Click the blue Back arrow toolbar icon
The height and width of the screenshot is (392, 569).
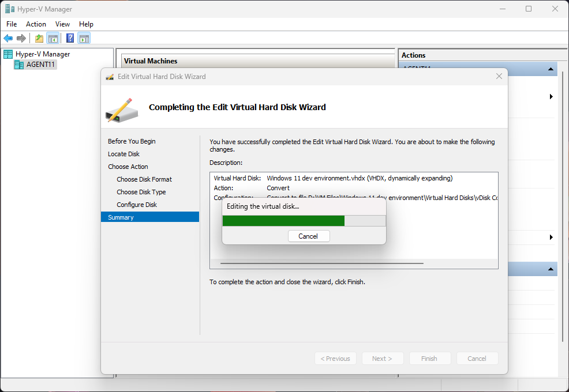coord(8,39)
